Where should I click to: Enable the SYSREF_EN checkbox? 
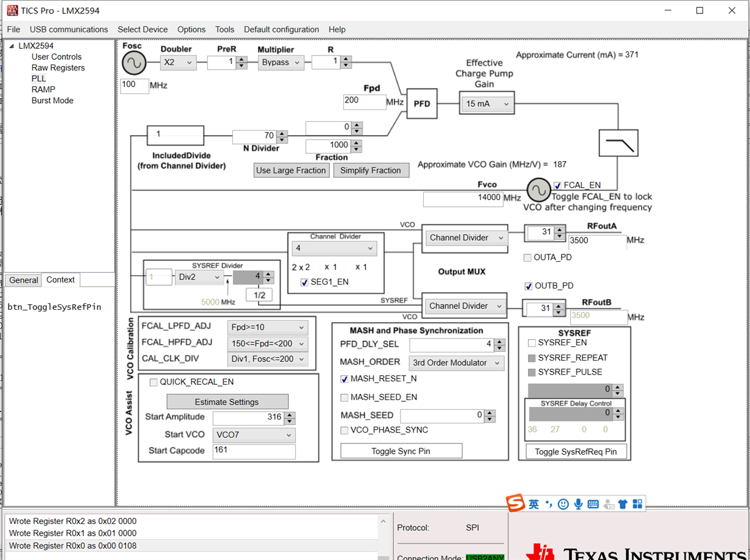pos(532,343)
